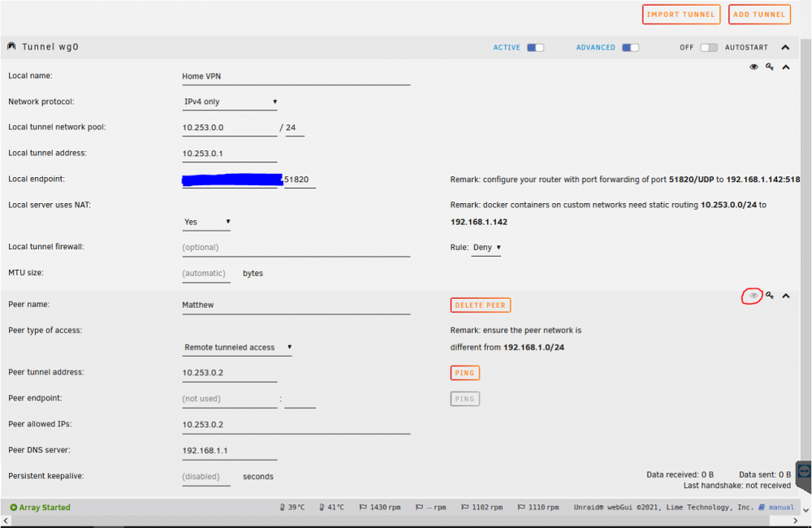Toggle the AUTOSTART switch
812x528 pixels.
(x=708, y=47)
